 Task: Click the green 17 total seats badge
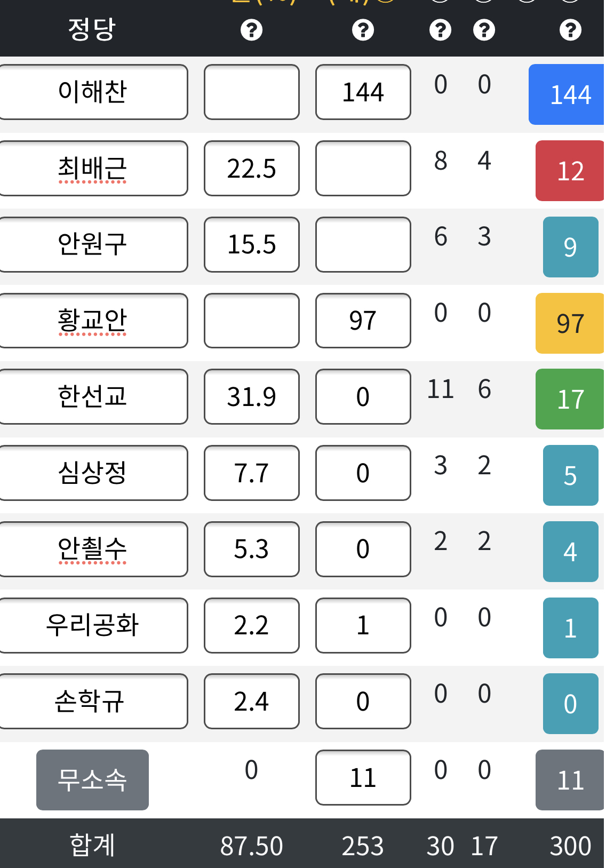click(x=570, y=399)
